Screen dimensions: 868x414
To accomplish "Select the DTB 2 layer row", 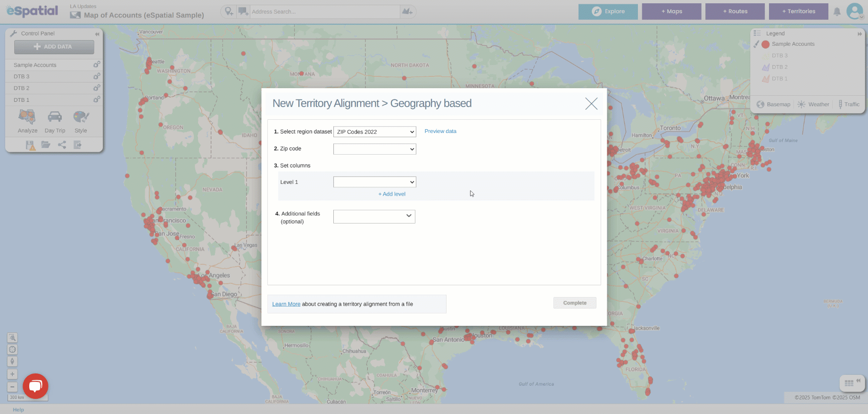I will point(54,88).
